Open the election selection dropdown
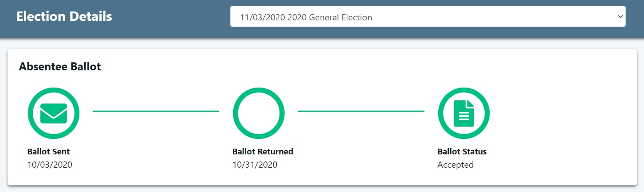This screenshot has height=192, width=644. pos(428,18)
